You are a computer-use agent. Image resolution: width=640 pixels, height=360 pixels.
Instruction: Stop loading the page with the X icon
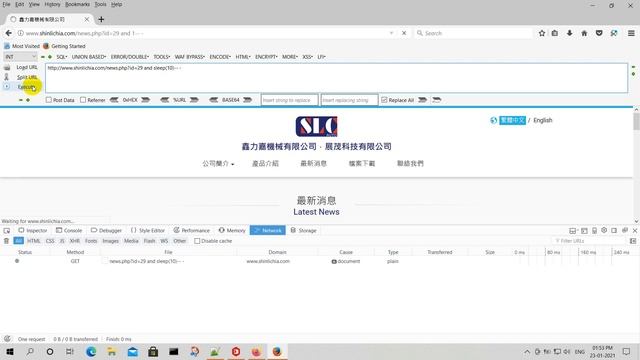[x=404, y=33]
